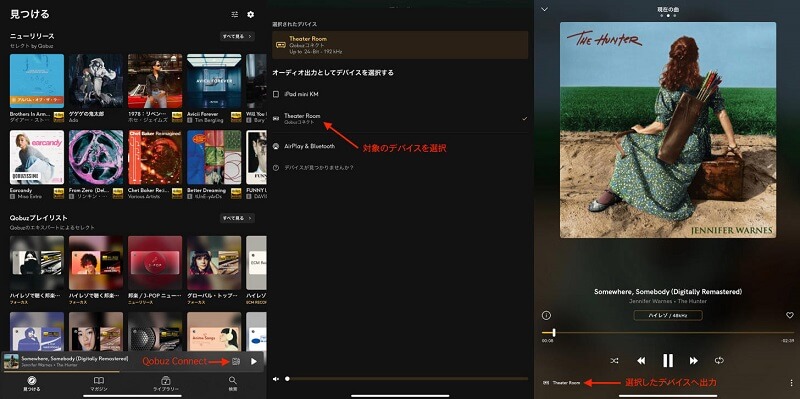
Task: Open the Brothers In Arms album cover
Action: (37, 81)
